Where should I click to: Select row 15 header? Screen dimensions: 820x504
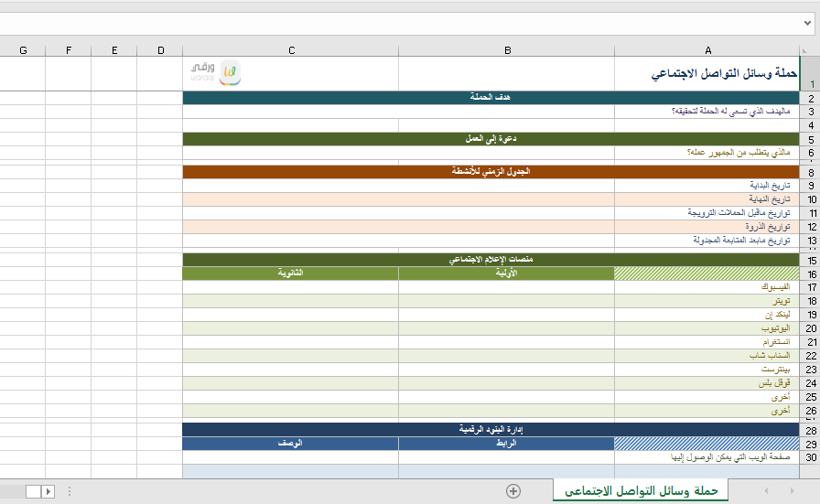(x=810, y=261)
